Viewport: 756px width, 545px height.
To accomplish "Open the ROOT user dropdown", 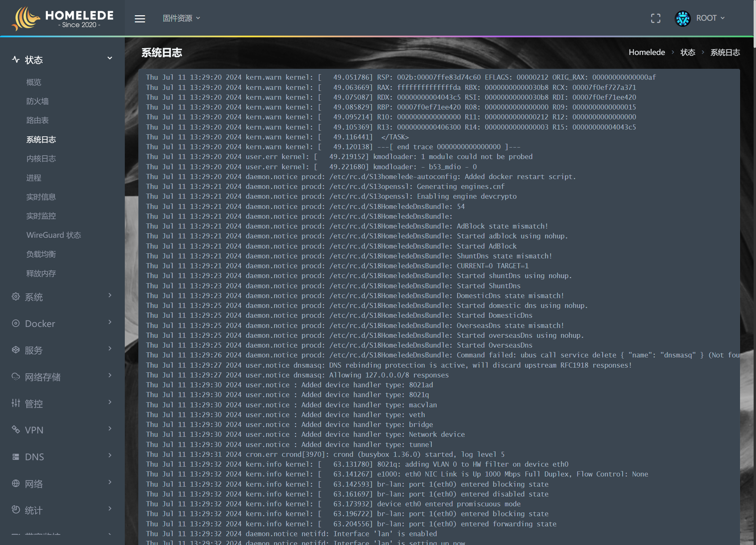I will (710, 18).
